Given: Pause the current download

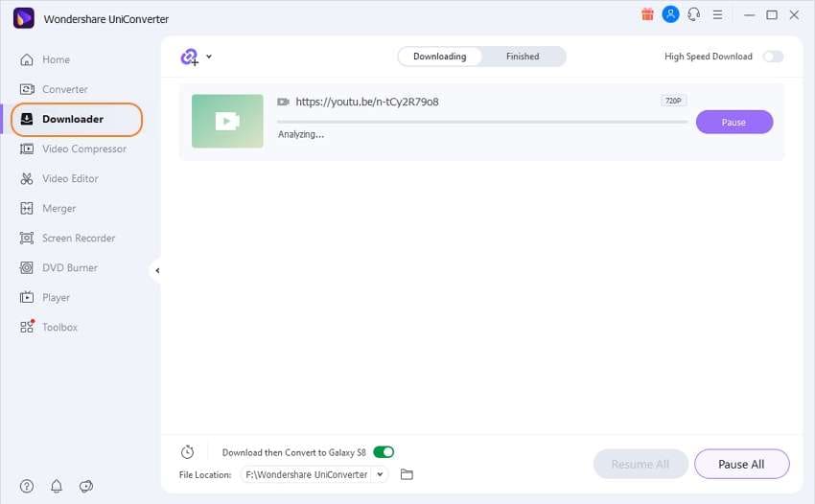Looking at the screenshot, I should click(733, 122).
